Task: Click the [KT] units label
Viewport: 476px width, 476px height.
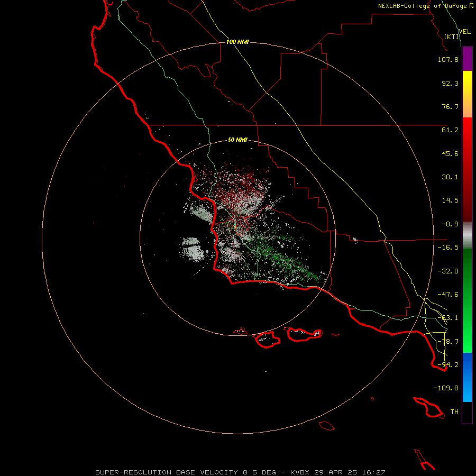Action: click(x=452, y=36)
